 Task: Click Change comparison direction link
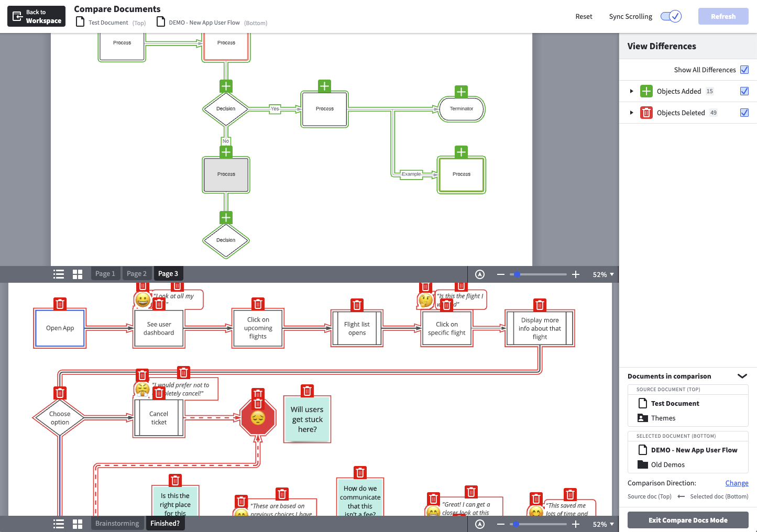pyautogui.click(x=737, y=483)
